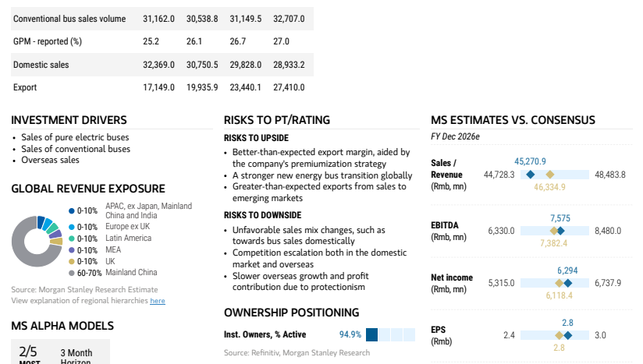Click the 'Export' row label
643x364 pixels.
25,87
